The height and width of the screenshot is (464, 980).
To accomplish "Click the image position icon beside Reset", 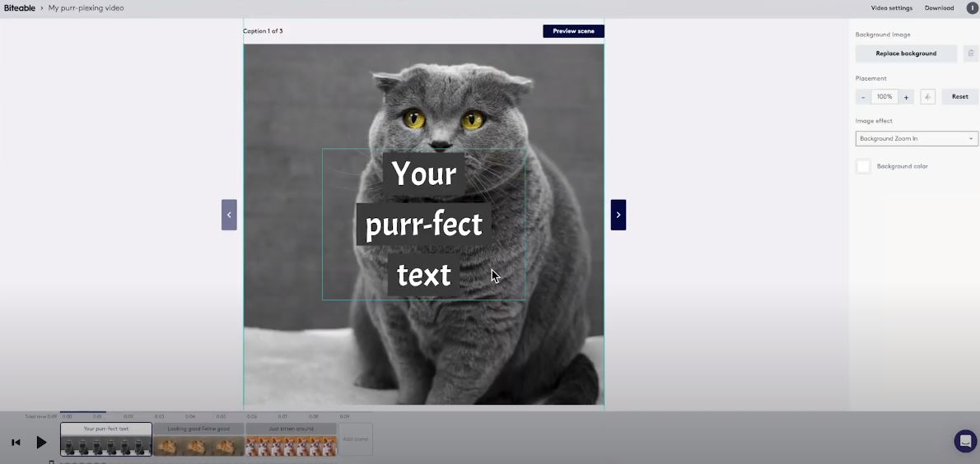I will click(x=927, y=97).
